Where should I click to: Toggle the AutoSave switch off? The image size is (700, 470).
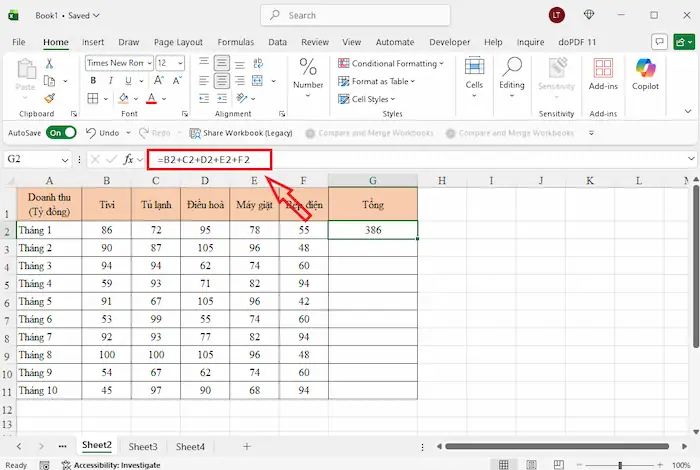[62, 132]
